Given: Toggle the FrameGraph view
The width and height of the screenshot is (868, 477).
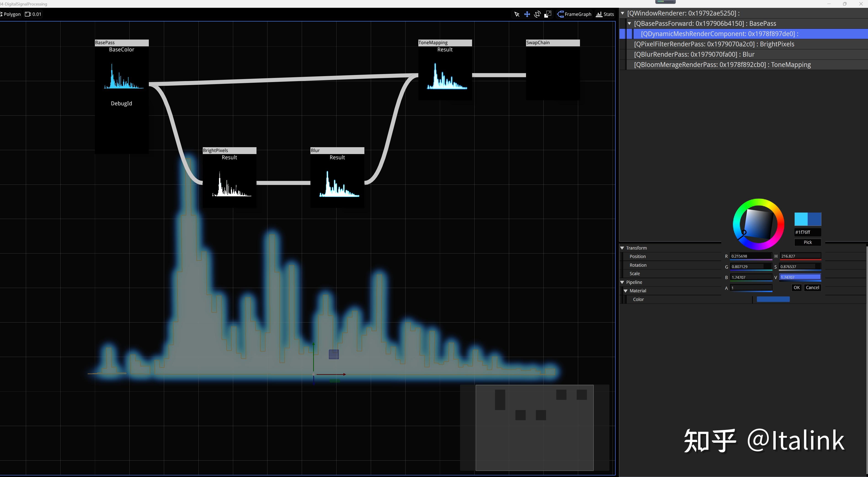Looking at the screenshot, I should 574,14.
